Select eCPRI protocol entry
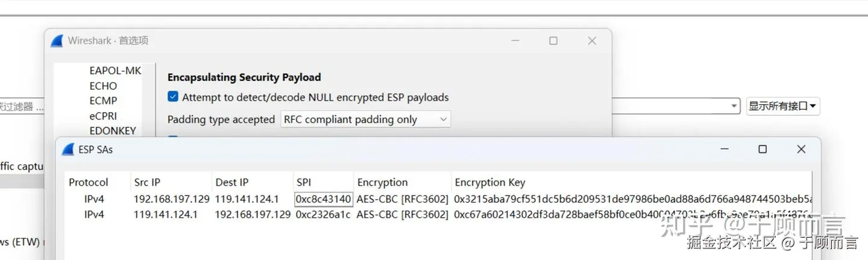The image size is (868, 260). (x=103, y=116)
